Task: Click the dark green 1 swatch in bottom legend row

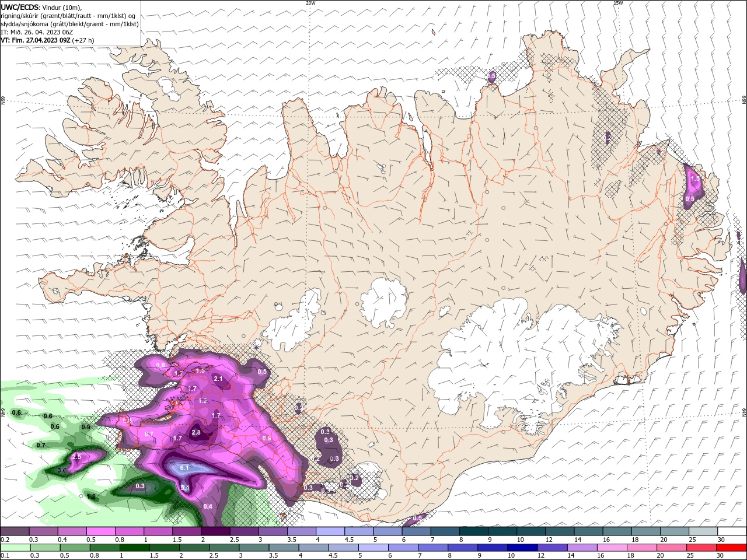Action: (x=134, y=548)
